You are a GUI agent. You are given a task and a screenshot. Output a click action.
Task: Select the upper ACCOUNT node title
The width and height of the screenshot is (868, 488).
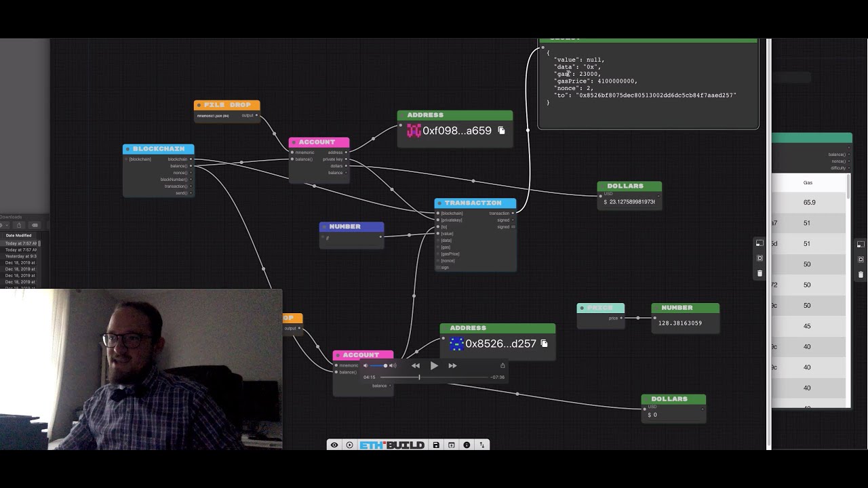click(x=317, y=142)
